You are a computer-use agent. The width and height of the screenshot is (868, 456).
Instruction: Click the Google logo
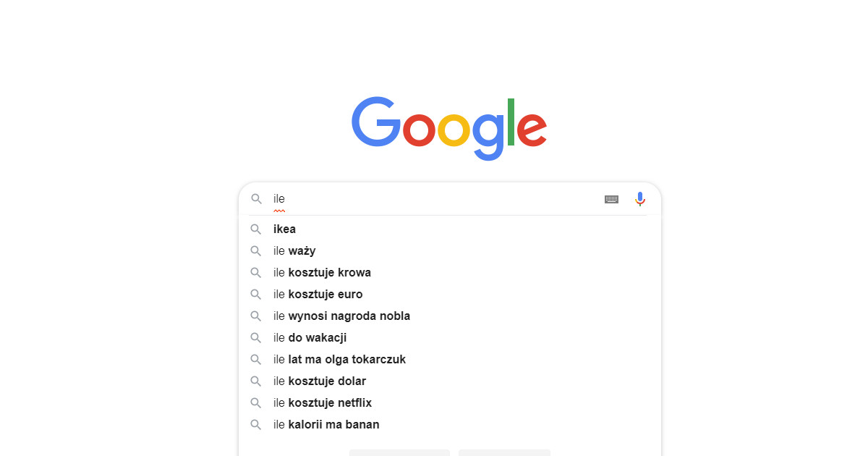[449, 127]
